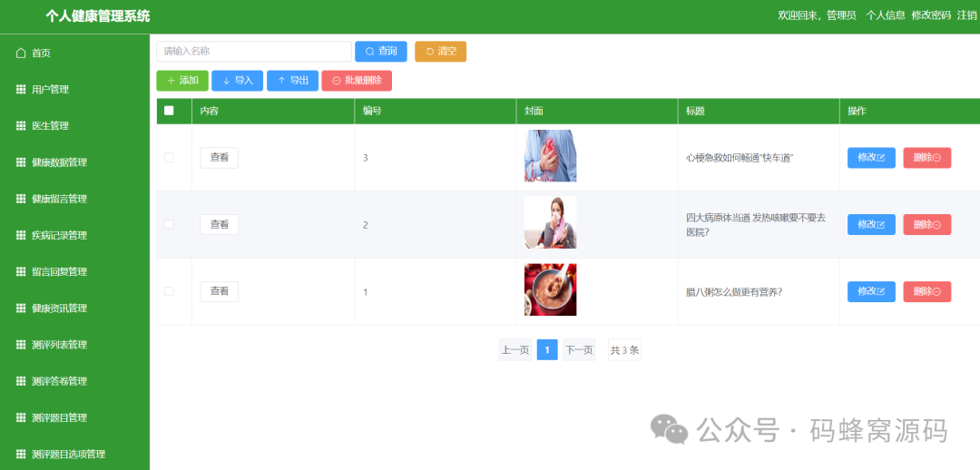Click 修改 for 腊八粥 article
980x470 pixels.
pyautogui.click(x=871, y=291)
